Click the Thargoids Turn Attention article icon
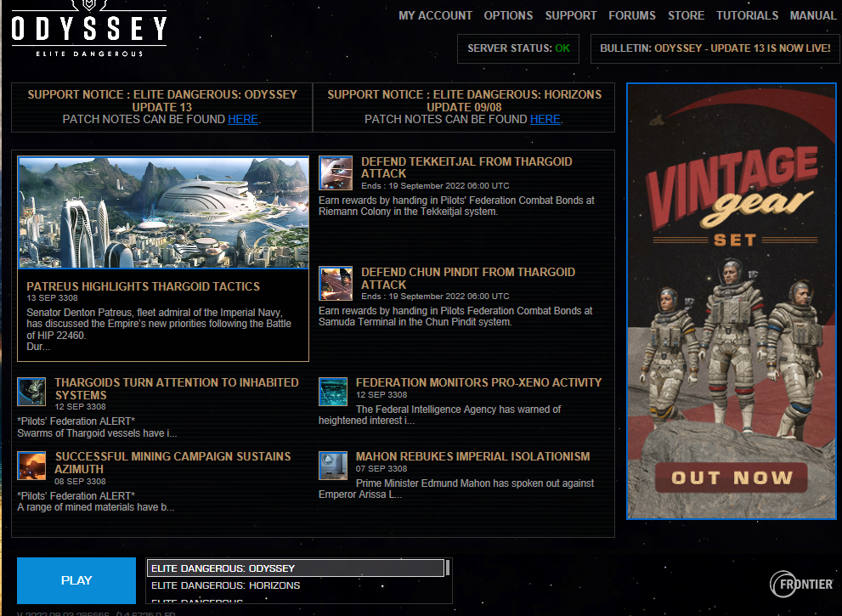 31,392
